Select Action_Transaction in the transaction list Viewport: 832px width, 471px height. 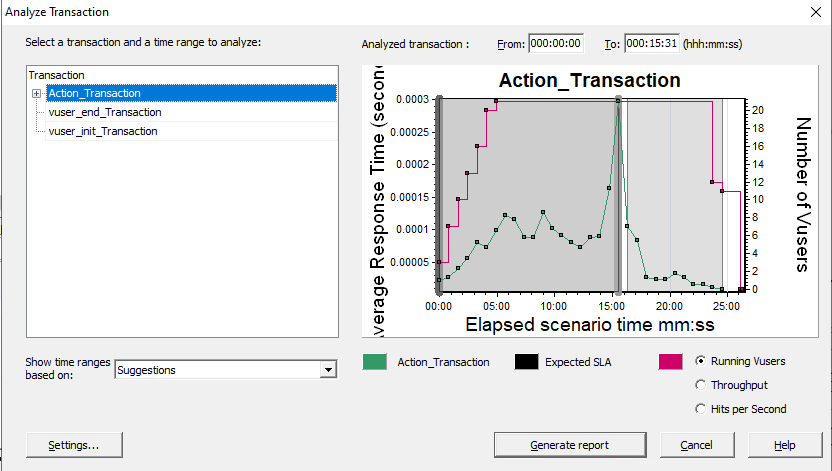(x=94, y=93)
